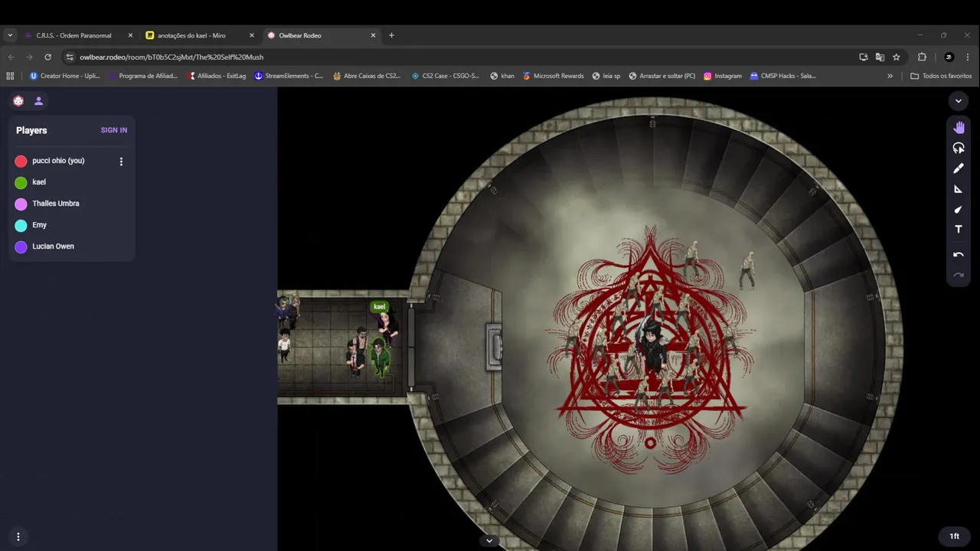Switch to anotações do kael - Miro tab
The height and width of the screenshot is (551, 980).
click(x=199, y=35)
